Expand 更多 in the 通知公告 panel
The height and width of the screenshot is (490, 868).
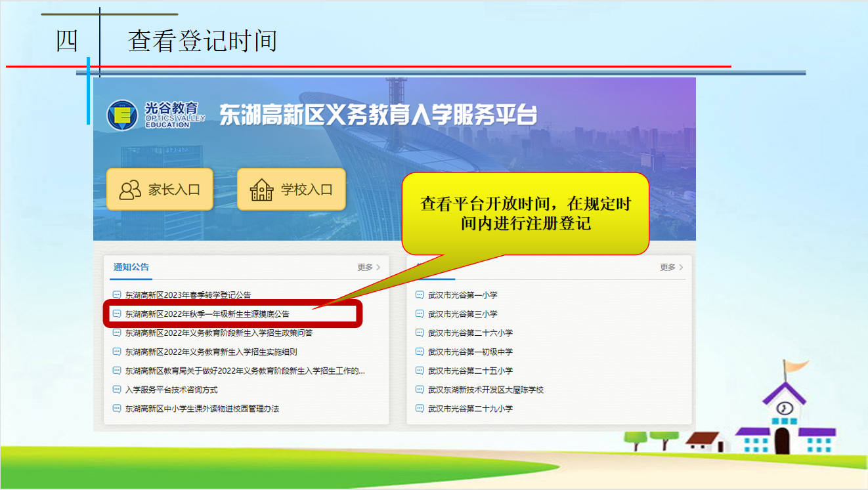click(x=368, y=268)
